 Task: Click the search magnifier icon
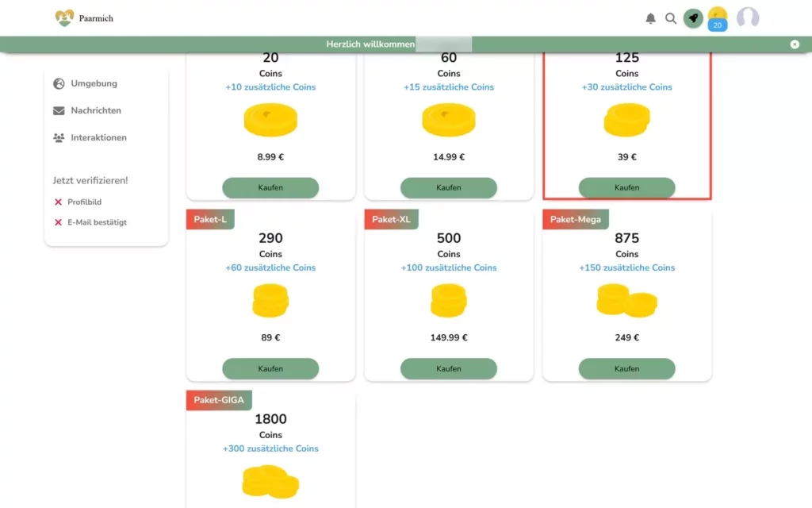click(671, 19)
